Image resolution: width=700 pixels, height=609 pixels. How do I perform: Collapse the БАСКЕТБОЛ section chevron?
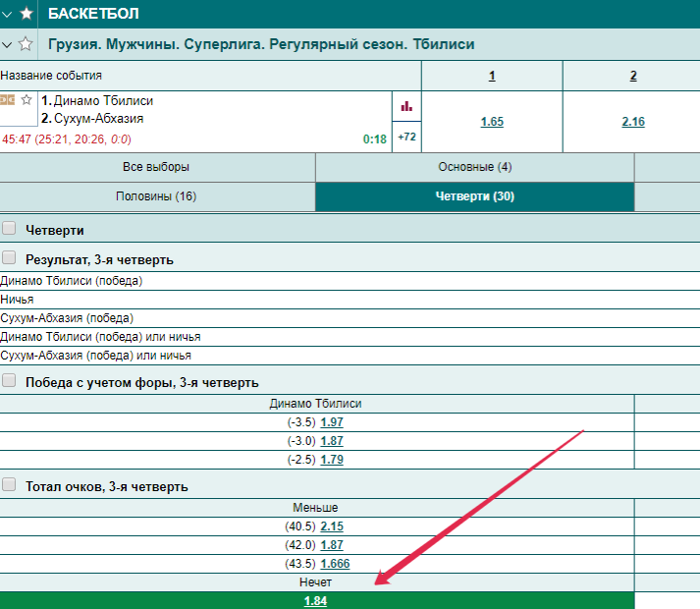tap(8, 14)
